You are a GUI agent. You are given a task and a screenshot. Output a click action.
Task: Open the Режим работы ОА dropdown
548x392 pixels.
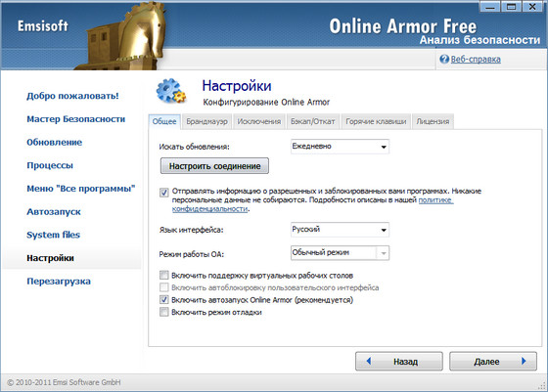(340, 253)
